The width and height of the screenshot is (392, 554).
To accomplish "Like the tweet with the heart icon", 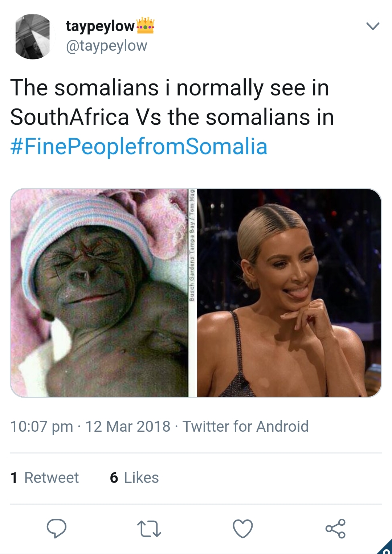I will [243, 529].
